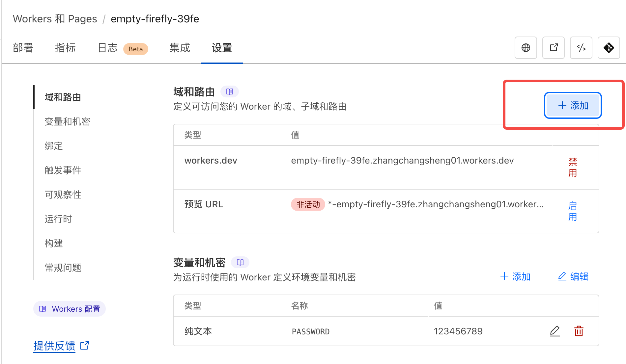The height and width of the screenshot is (364, 626).
Task: Open docs icon beside 域和路由 heading
Action: tap(230, 91)
